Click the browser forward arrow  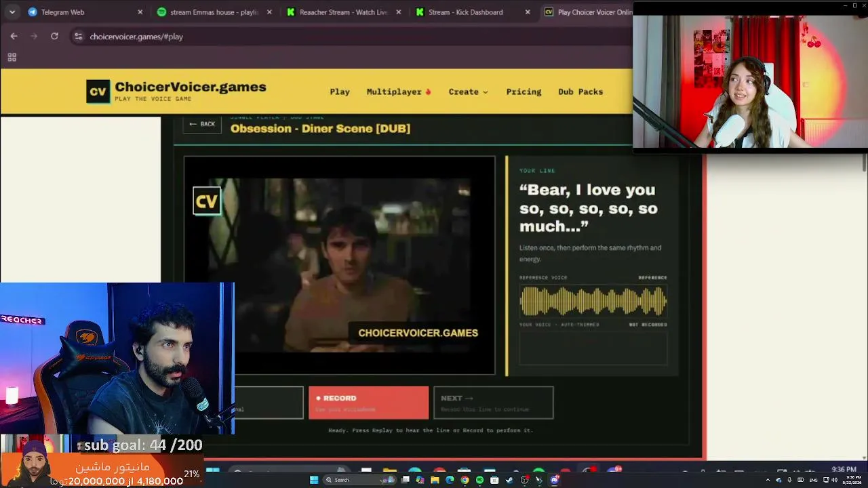34,36
